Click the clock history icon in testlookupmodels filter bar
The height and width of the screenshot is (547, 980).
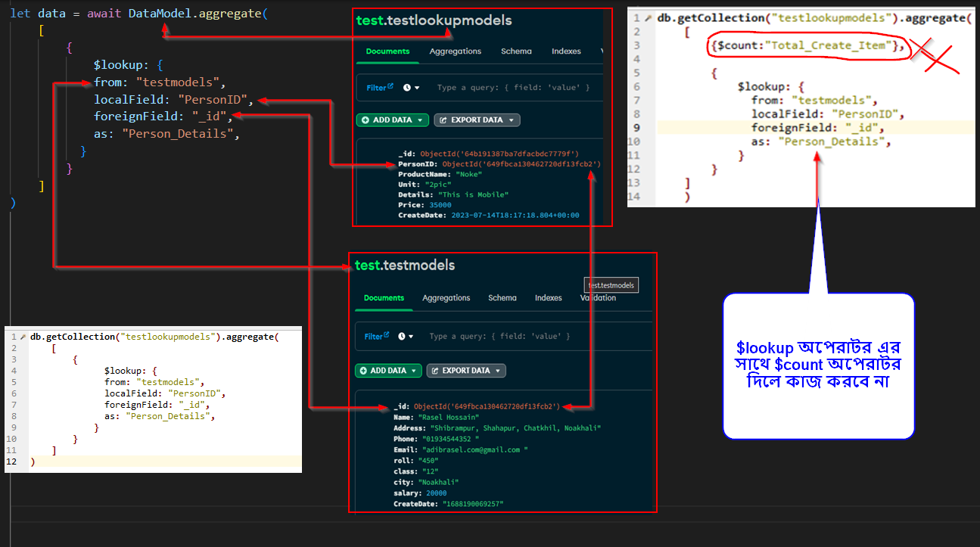click(407, 88)
